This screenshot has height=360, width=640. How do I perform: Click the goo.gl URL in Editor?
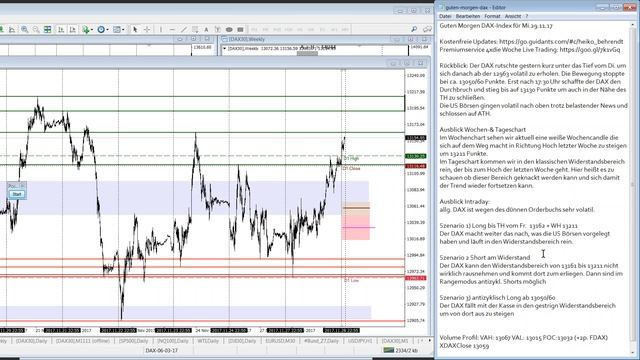click(x=589, y=49)
